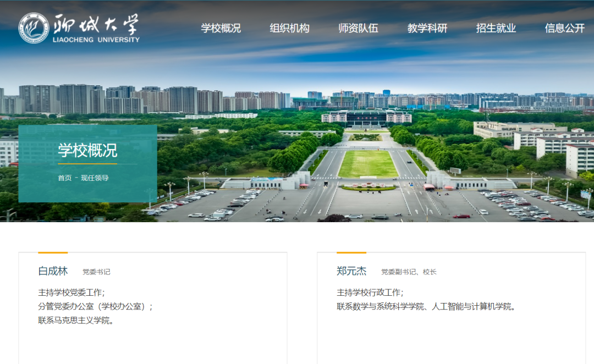Expand the 招生就业 navigation item
This screenshot has height=364, width=594.
click(496, 29)
